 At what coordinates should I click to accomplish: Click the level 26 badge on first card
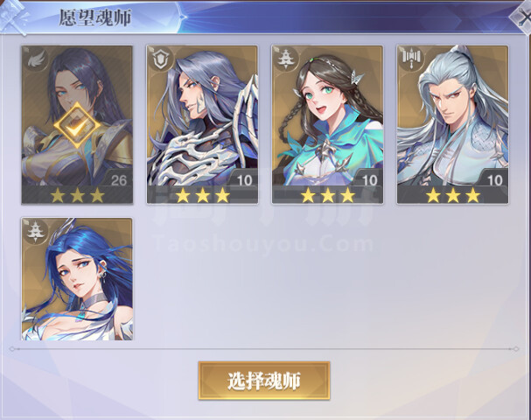(x=118, y=179)
